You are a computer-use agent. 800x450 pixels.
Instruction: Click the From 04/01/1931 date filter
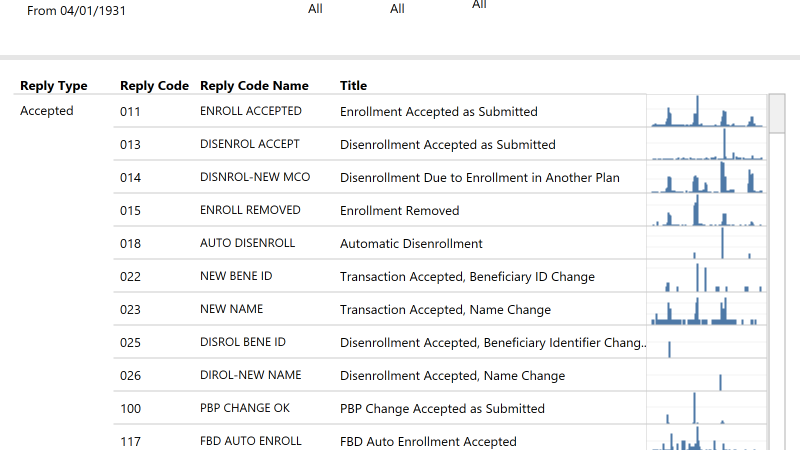[77, 11]
